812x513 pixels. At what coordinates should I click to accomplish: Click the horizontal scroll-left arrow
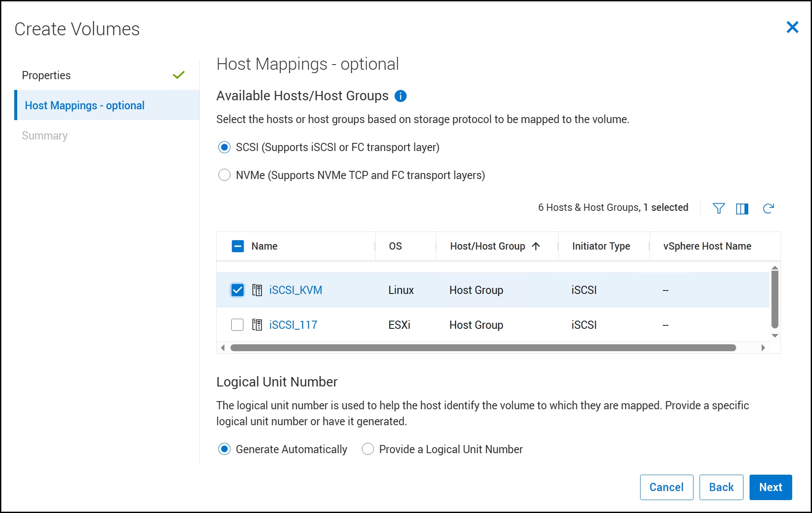pyautogui.click(x=223, y=348)
